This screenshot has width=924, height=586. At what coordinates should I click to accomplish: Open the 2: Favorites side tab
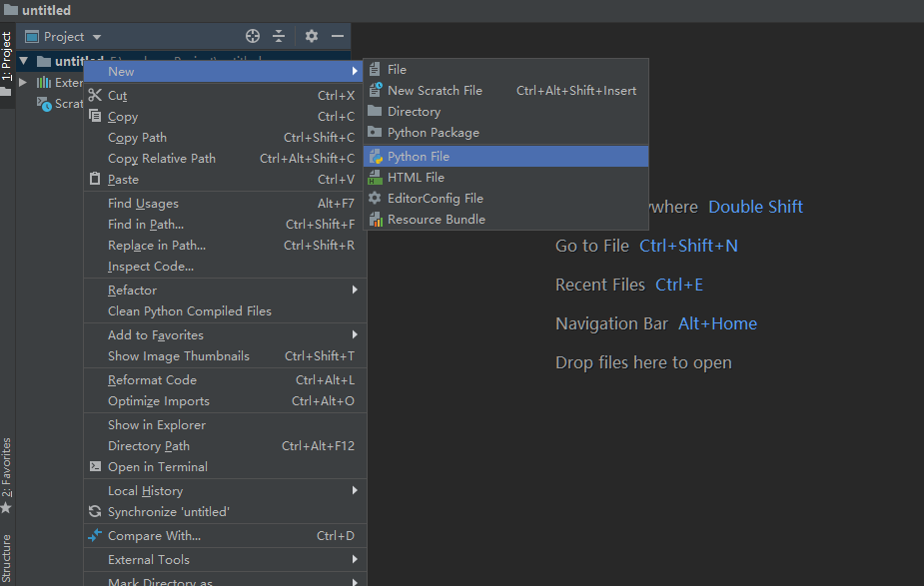click(7, 476)
